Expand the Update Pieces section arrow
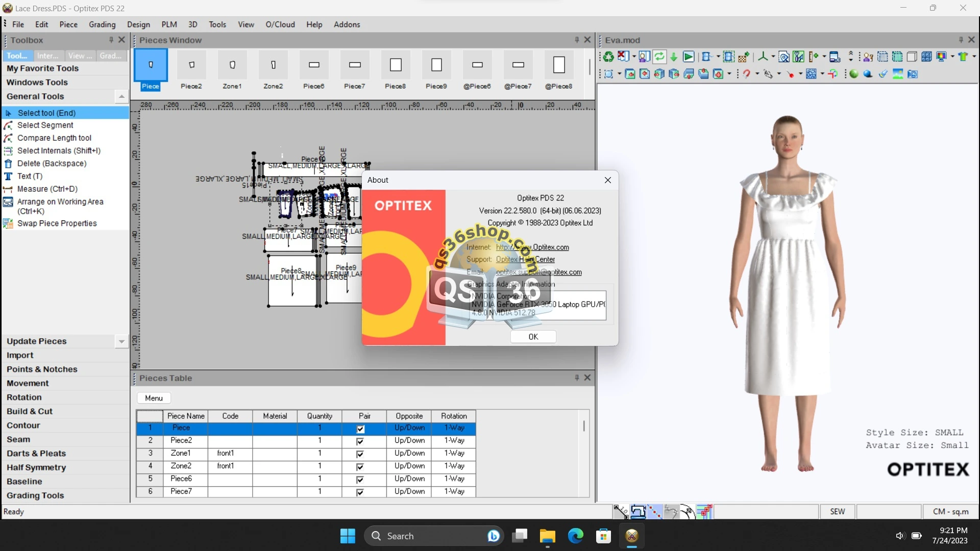 [x=121, y=341]
